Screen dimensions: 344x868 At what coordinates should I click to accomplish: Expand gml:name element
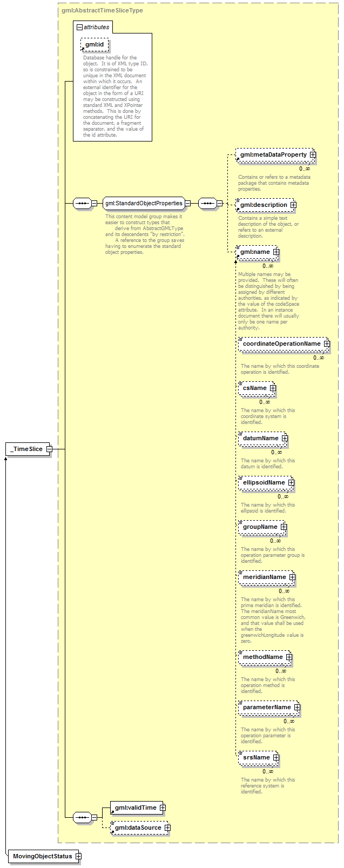click(276, 252)
